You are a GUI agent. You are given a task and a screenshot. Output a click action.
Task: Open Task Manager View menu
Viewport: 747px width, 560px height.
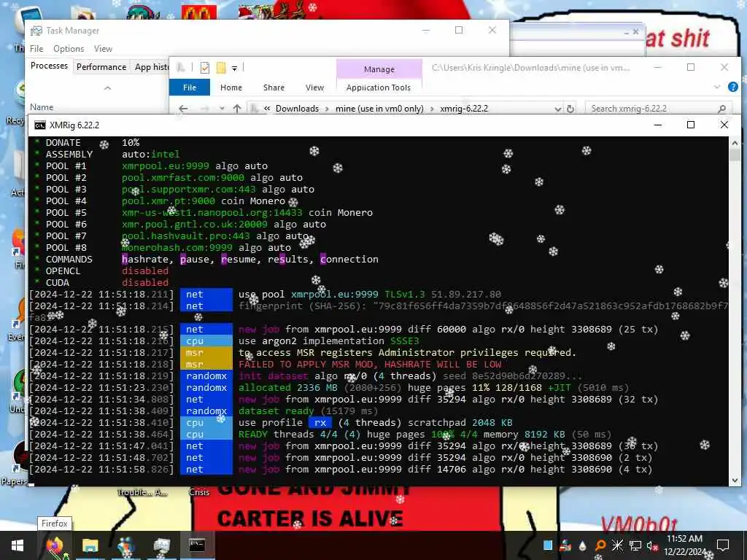(x=103, y=49)
